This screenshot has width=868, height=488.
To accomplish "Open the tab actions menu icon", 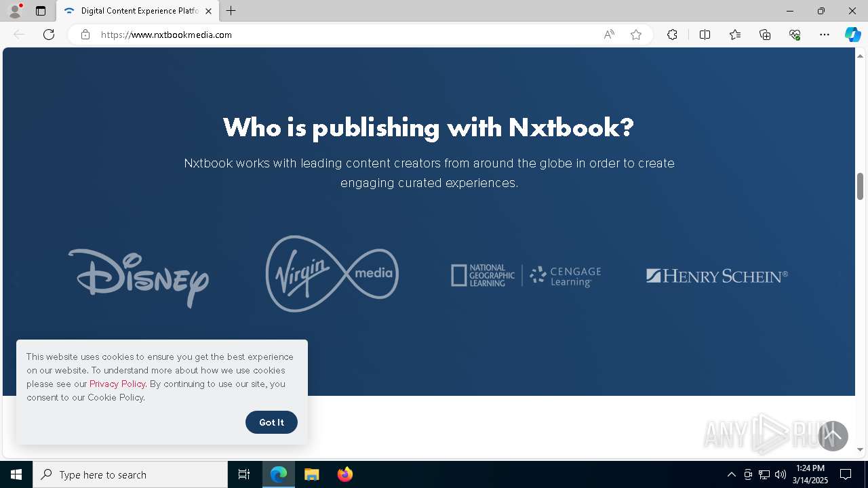I will tap(41, 11).
